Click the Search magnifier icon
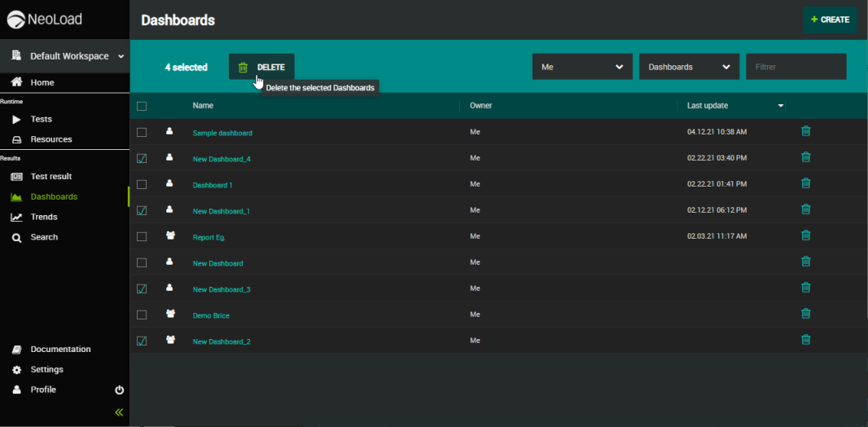Screen dimensions: 868x427 (16, 238)
